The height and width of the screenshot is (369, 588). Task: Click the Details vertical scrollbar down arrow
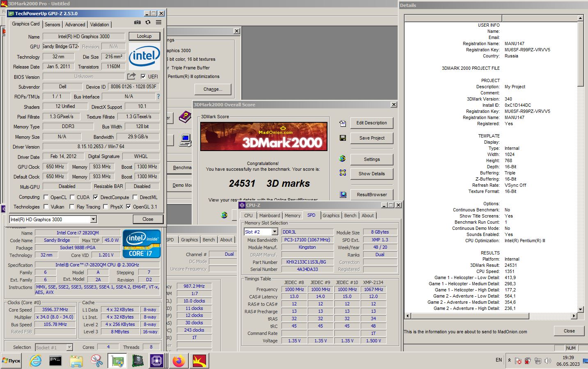pyautogui.click(x=580, y=309)
